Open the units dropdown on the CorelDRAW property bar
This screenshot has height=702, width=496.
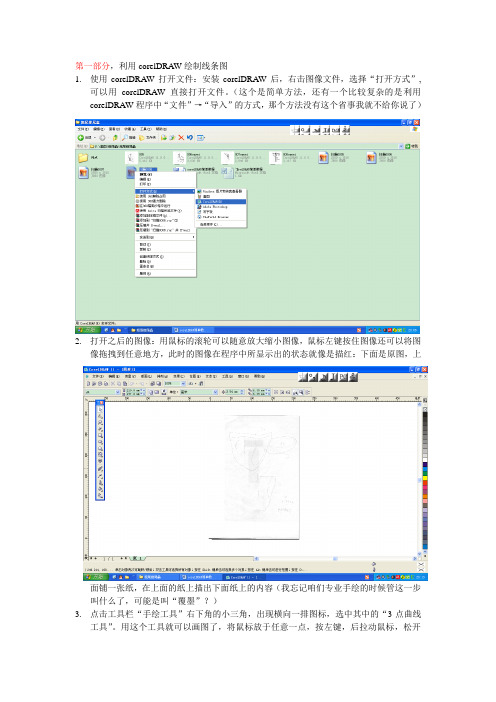(x=215, y=392)
